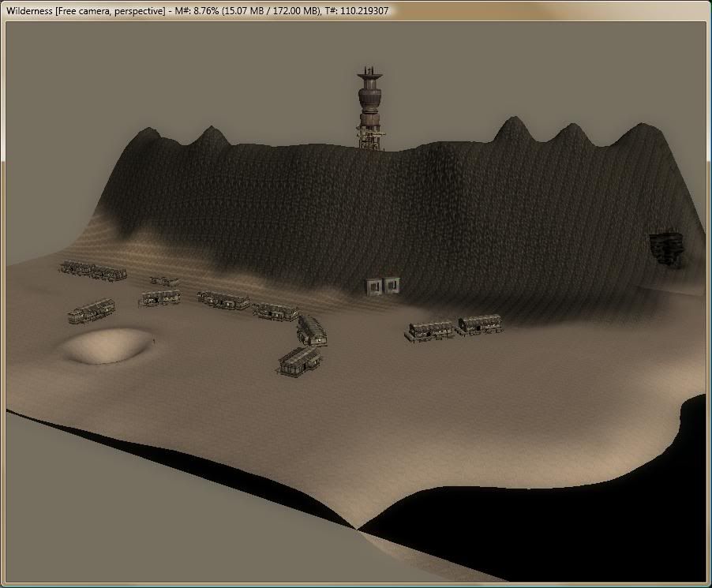The height and width of the screenshot is (588, 712).
Task: Select the left square crate at hill base
Action: coord(374,286)
